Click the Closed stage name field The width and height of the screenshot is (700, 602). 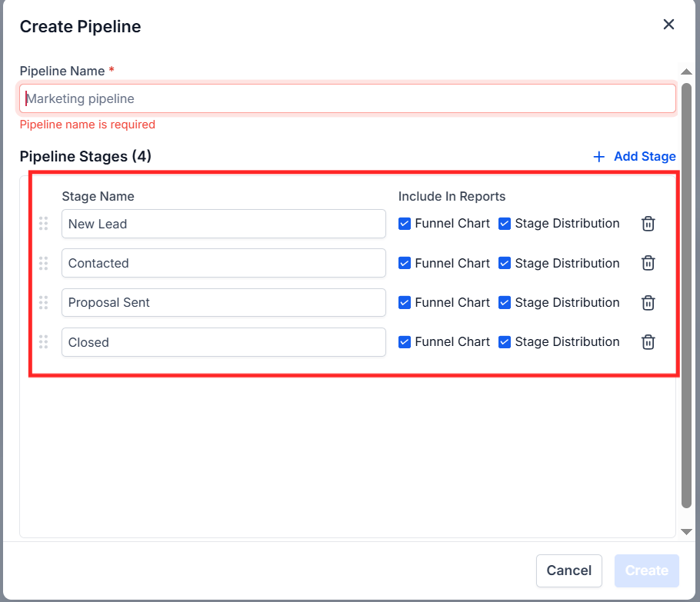click(x=223, y=342)
